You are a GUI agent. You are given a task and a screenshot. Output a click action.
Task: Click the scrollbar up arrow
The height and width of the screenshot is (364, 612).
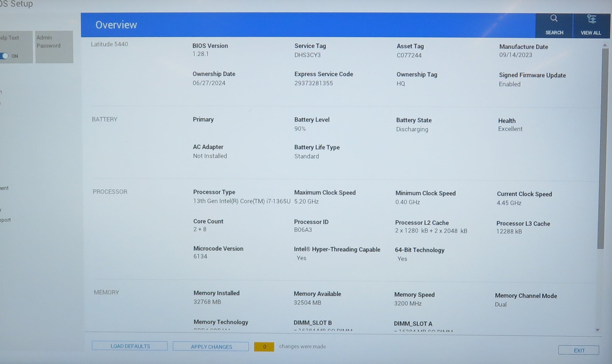coord(605,46)
